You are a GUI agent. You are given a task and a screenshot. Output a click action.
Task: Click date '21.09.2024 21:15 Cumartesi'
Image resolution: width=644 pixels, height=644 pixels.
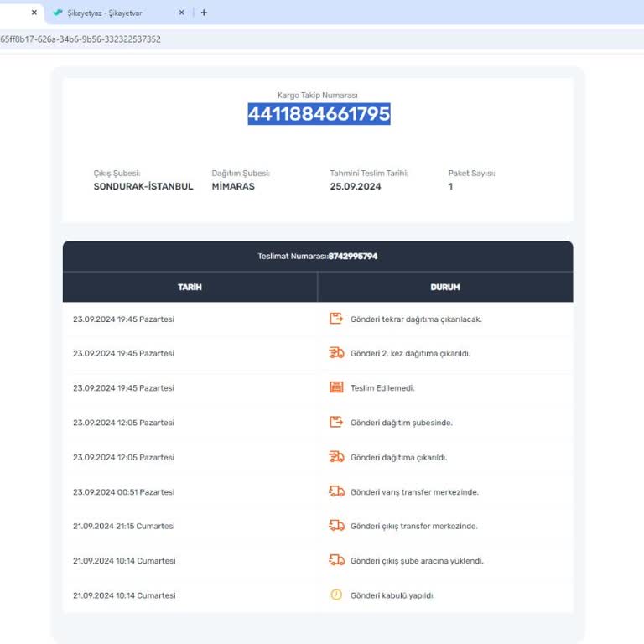tap(123, 526)
